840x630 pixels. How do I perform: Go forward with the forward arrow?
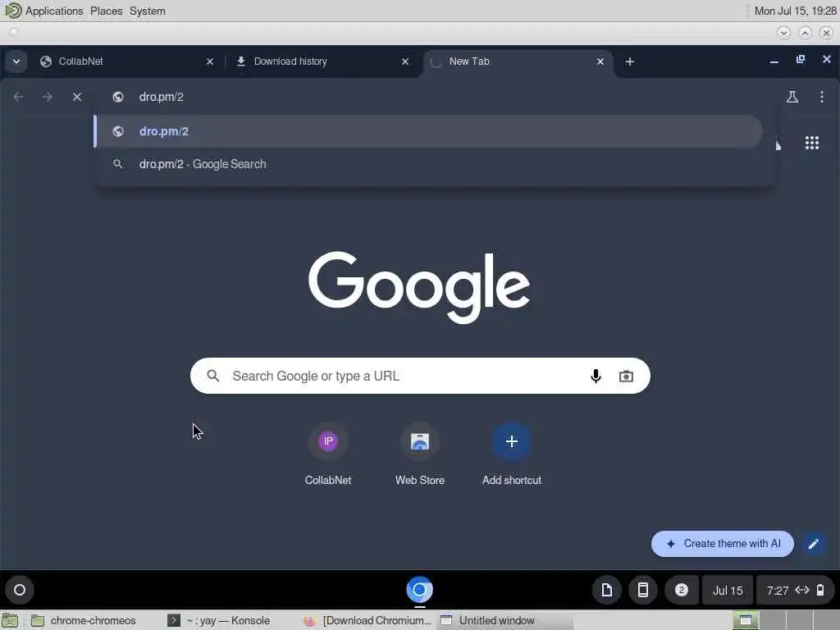[47, 97]
